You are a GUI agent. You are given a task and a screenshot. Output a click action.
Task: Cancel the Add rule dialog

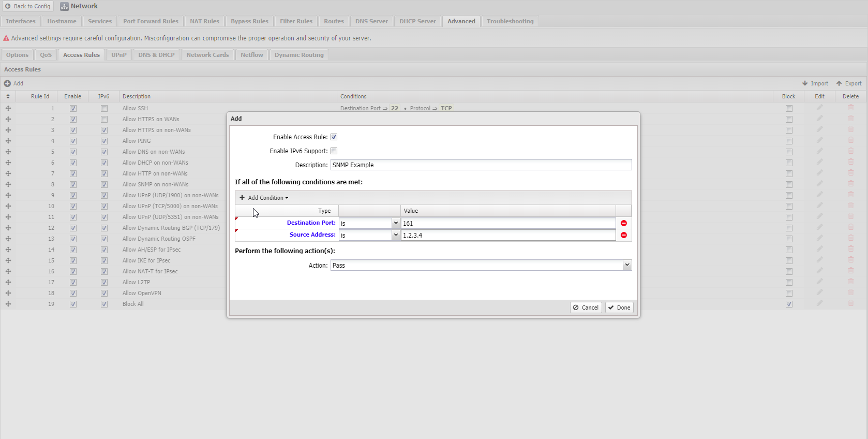pyautogui.click(x=586, y=308)
